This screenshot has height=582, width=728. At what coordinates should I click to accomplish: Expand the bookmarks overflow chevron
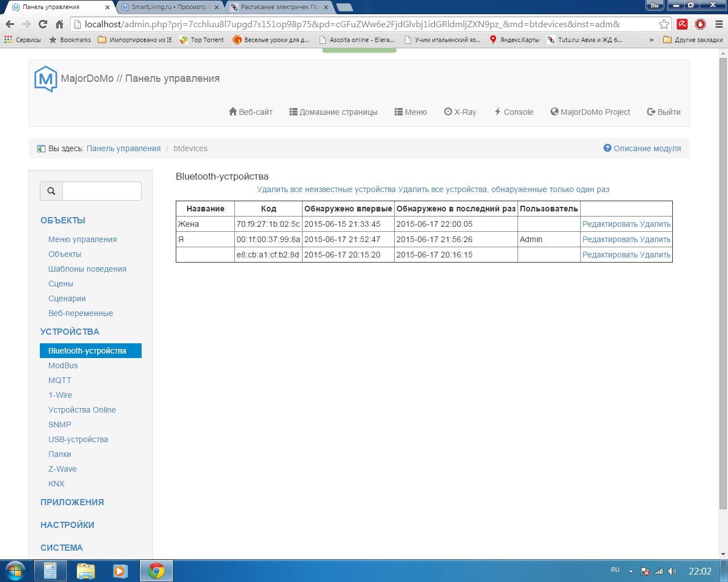click(x=652, y=40)
